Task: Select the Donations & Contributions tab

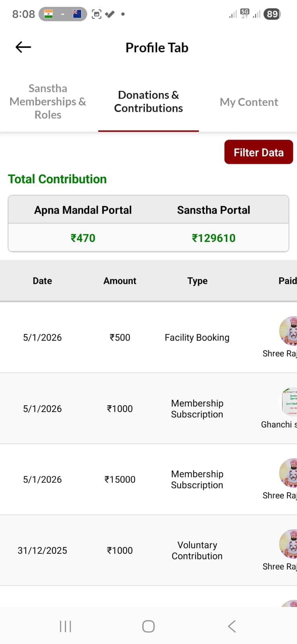Action: pyautogui.click(x=148, y=102)
